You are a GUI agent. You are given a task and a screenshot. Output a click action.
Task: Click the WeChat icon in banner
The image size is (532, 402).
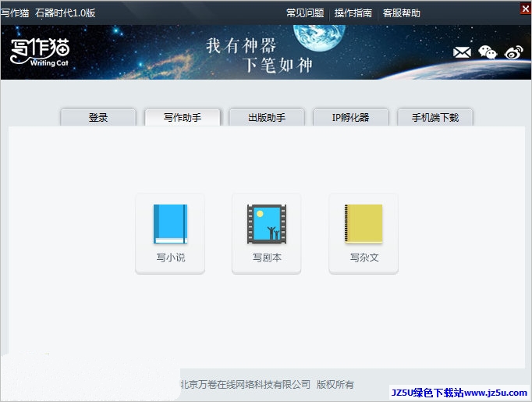tap(488, 52)
